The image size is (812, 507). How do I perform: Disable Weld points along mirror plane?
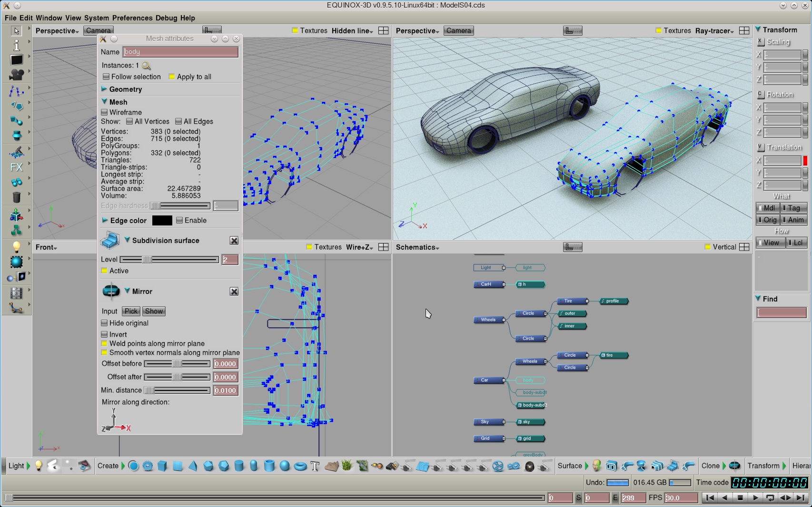click(105, 344)
